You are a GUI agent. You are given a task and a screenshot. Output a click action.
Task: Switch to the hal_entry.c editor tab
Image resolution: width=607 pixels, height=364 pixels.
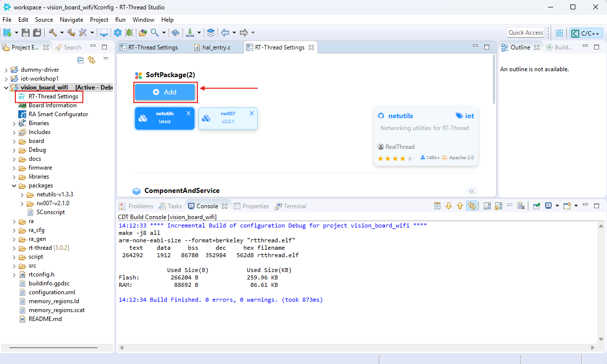point(216,47)
